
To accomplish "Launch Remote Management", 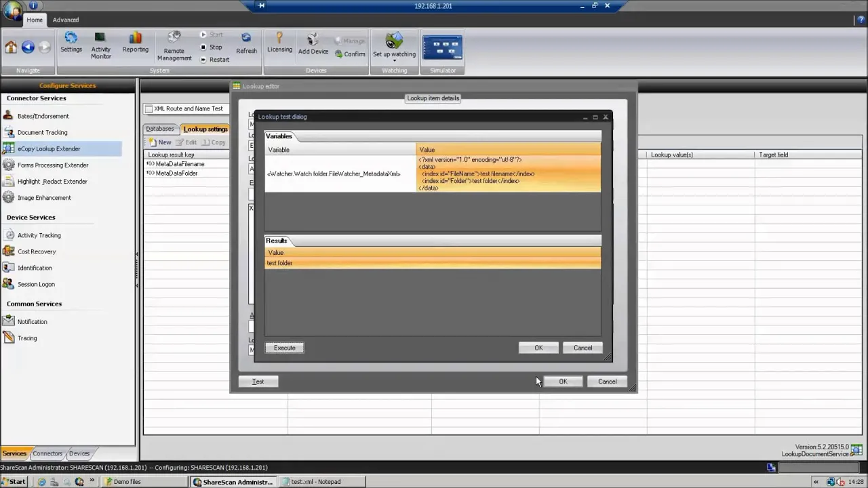I will [174, 45].
